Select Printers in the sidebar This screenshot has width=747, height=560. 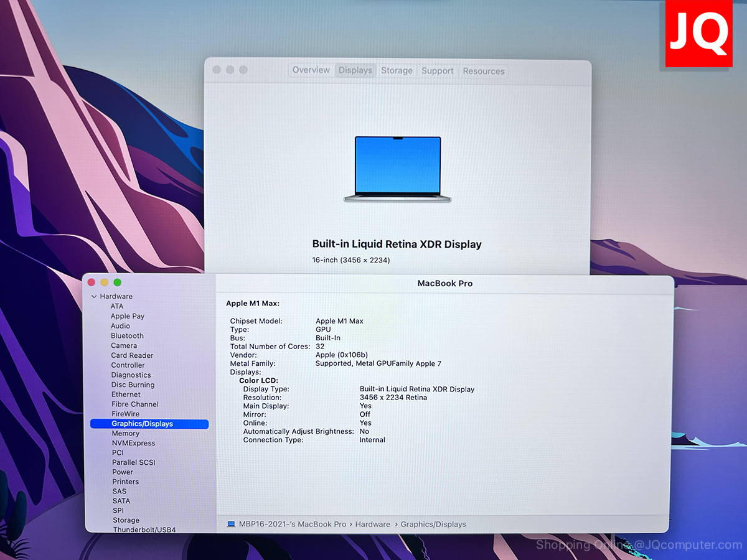(126, 482)
